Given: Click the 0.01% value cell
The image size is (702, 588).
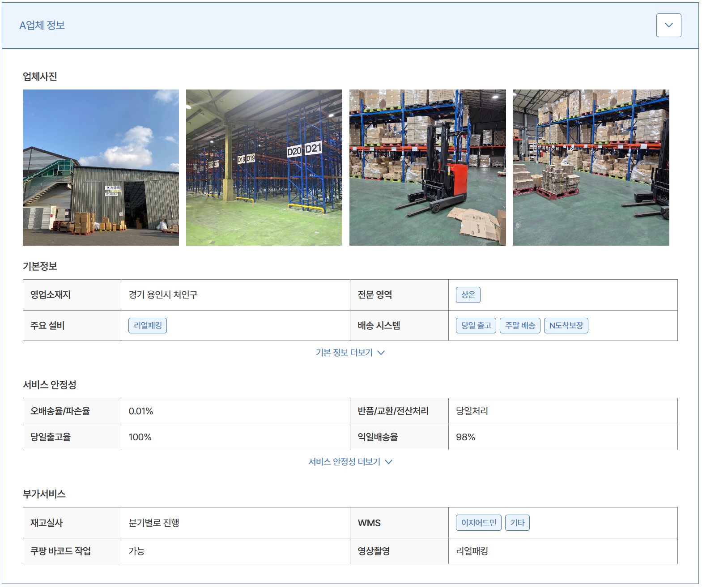Looking at the screenshot, I should coord(235,411).
